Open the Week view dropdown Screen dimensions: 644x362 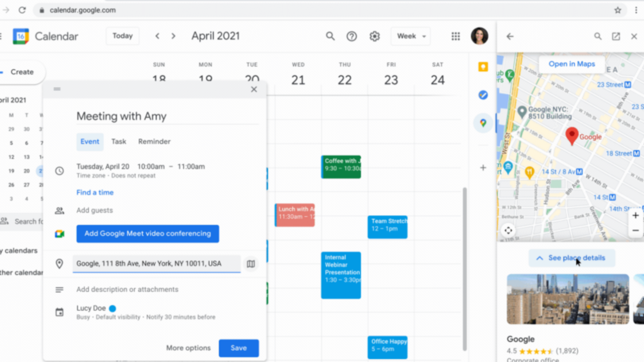411,36
